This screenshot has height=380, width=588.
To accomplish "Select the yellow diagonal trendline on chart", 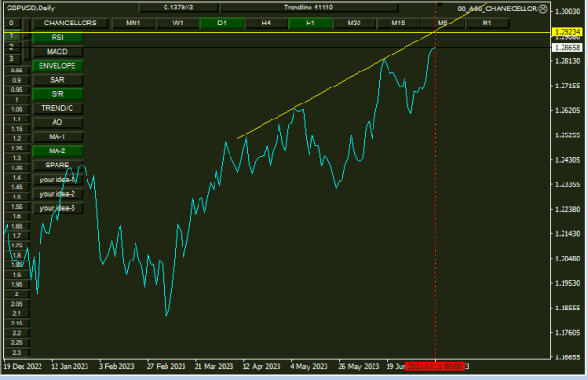I will pos(338,85).
